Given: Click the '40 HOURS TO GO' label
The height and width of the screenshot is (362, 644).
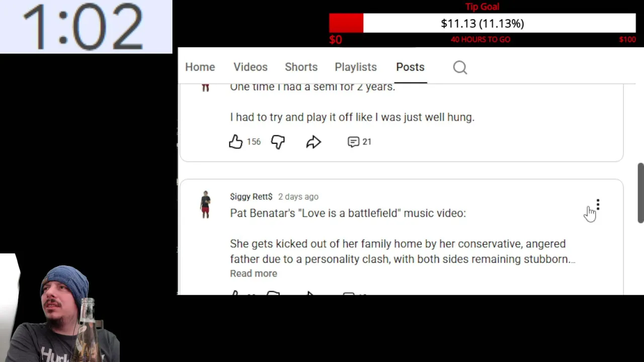Looking at the screenshot, I should point(480,39).
